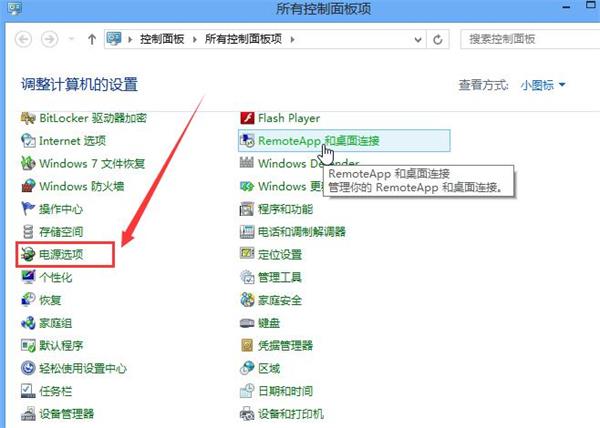Click the 个性化 icon
Viewport: 600px width, 428px height.
[x=28, y=277]
